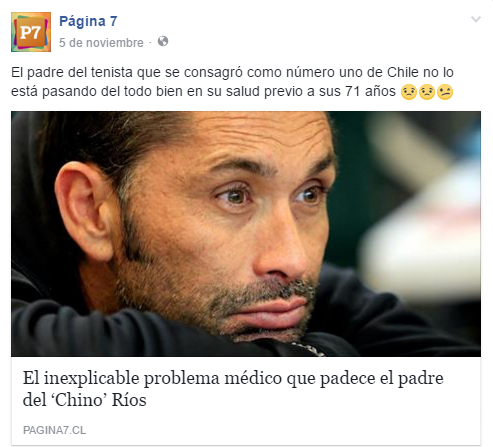Visit the PAGINA7.CL source domain
The image size is (493, 447).
click(x=54, y=430)
